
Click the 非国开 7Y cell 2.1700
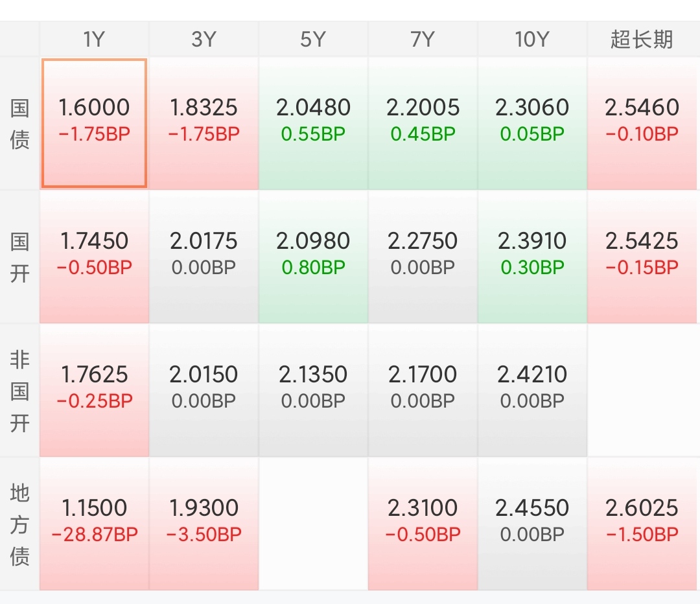pos(423,390)
